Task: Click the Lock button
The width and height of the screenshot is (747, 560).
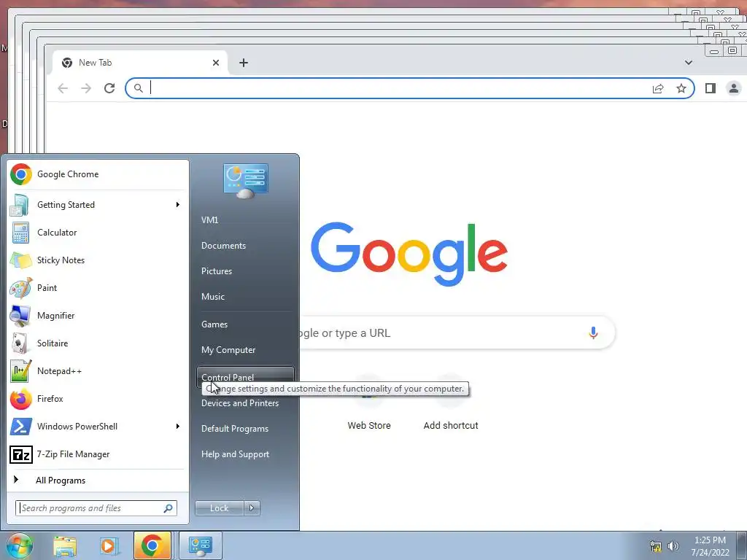Action: 220,508
